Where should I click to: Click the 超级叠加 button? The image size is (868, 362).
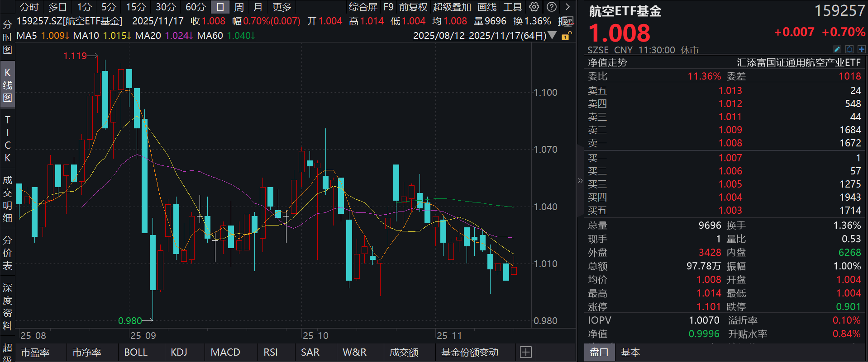tap(452, 7)
